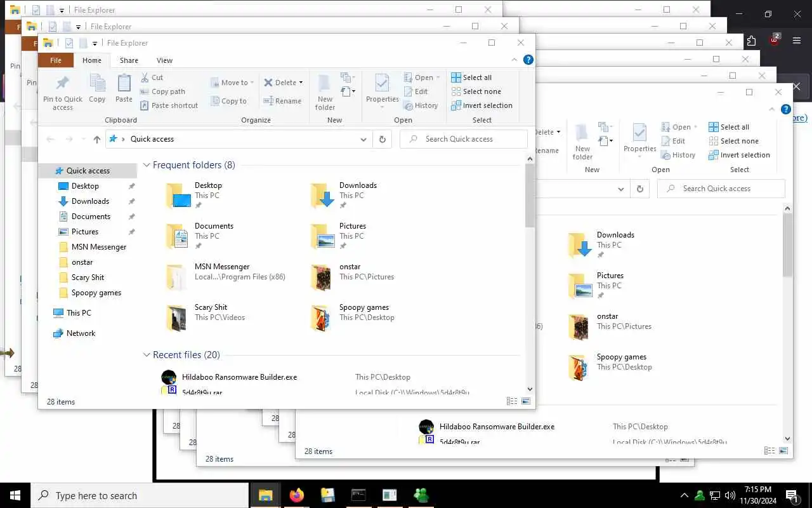Open Firefox from the taskbar
The width and height of the screenshot is (812, 508).
tap(296, 495)
